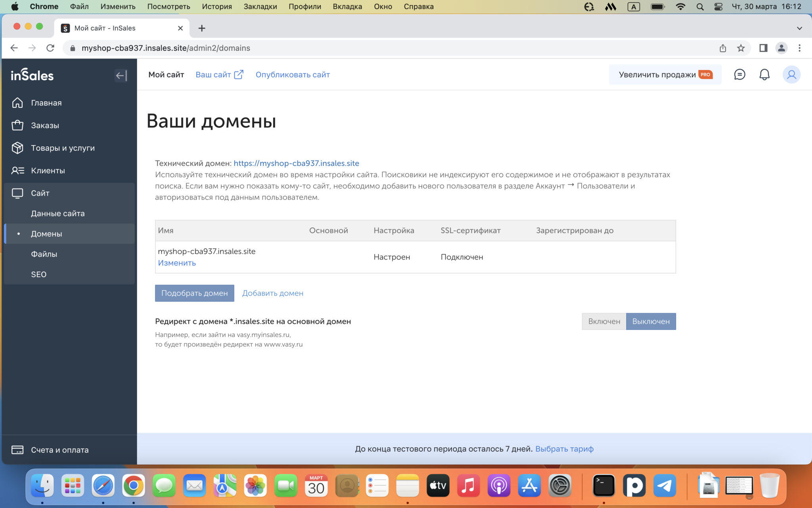
Task: Enable redirect with Включен toggle
Action: (603, 321)
